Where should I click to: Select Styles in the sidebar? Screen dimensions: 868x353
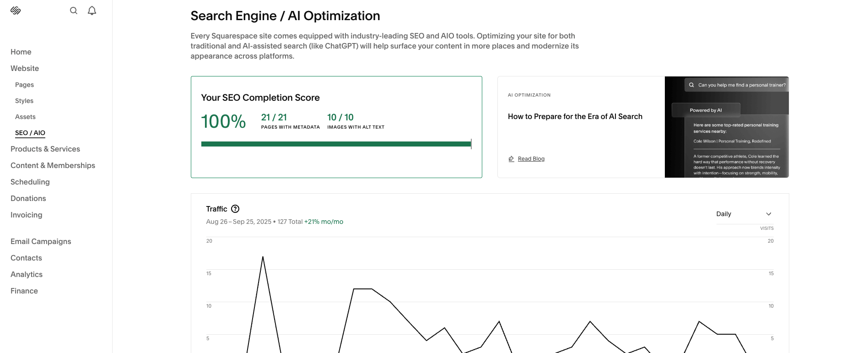point(24,101)
